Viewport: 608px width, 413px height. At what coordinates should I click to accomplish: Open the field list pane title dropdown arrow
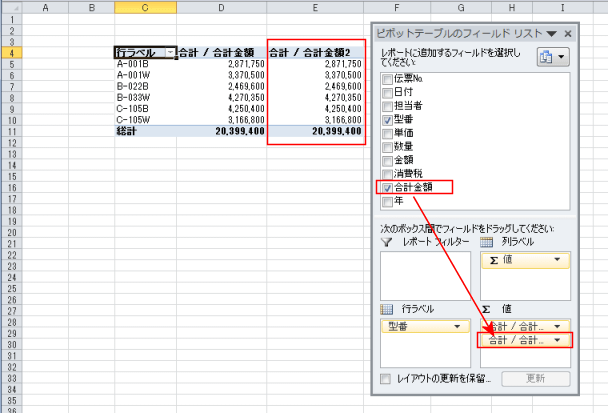coord(551,34)
